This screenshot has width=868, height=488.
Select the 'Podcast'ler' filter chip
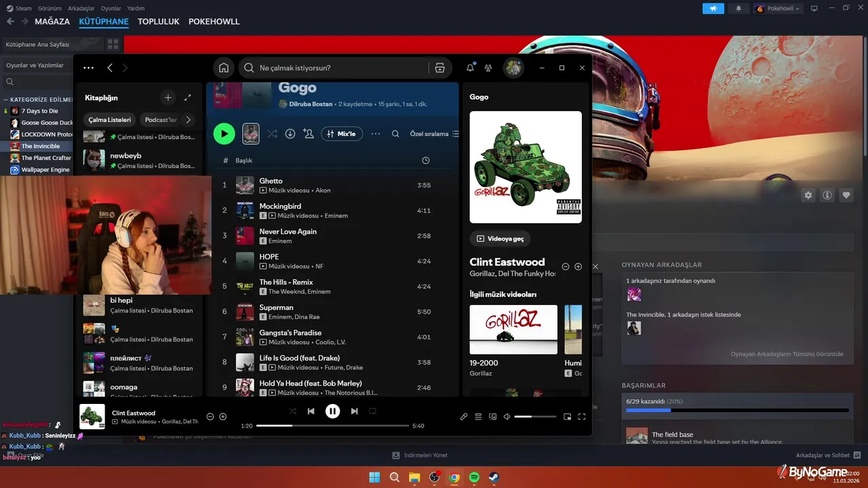click(161, 119)
